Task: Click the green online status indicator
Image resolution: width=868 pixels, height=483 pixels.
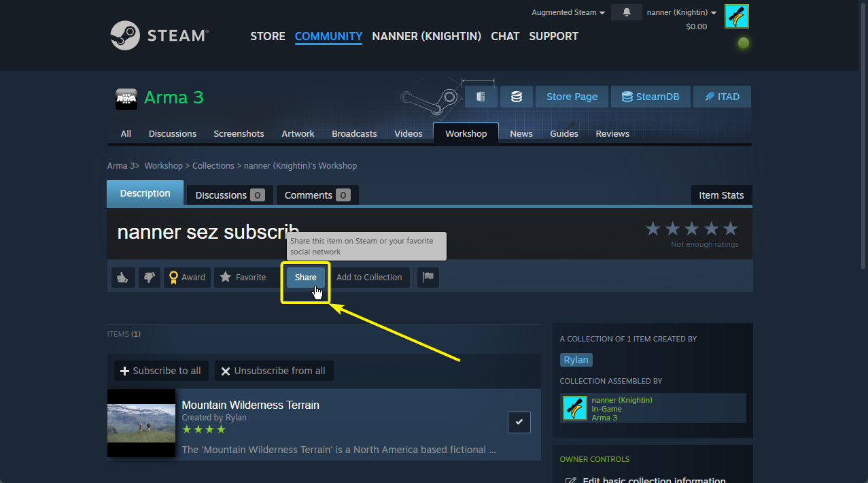Action: pos(744,43)
